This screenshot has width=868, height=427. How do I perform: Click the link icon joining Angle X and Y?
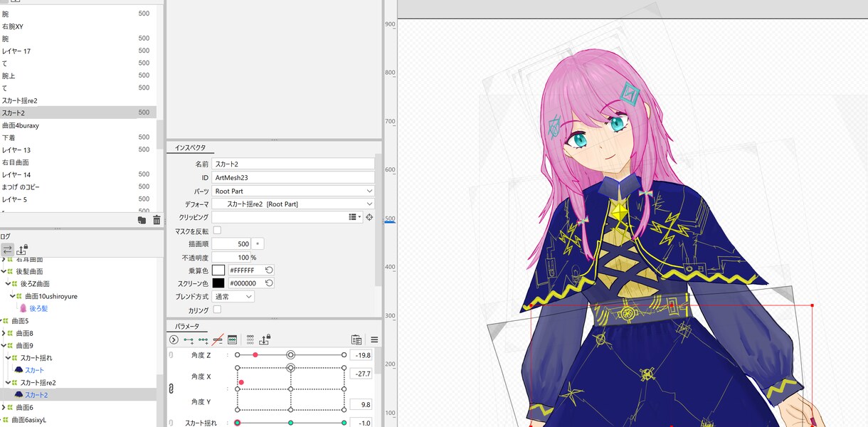[171, 389]
